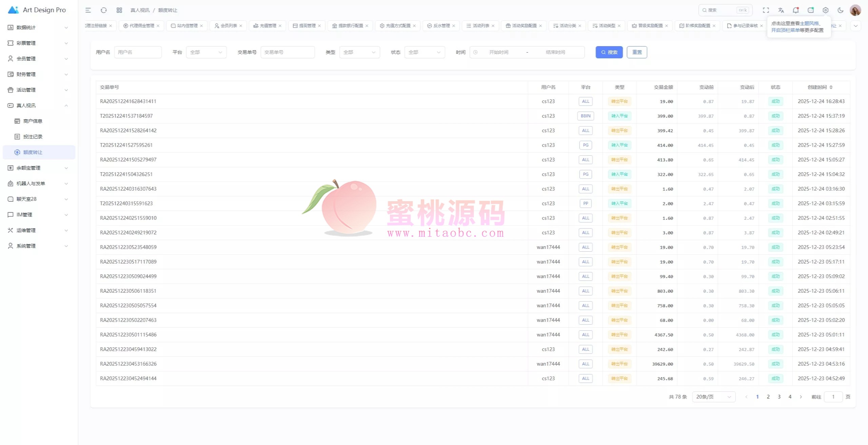Click the 交易单号 input field
The width and height of the screenshot is (868, 445).
[288, 52]
